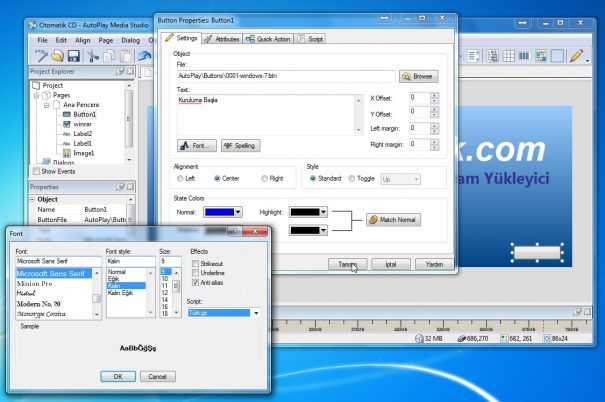Pin the Properties panel

[x=120, y=187]
